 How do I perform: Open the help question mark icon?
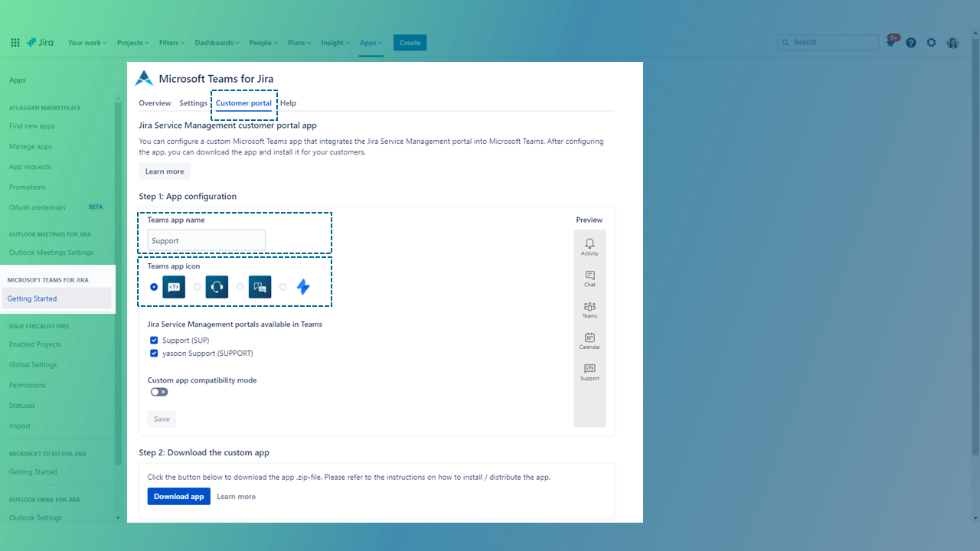pyautogui.click(x=911, y=43)
